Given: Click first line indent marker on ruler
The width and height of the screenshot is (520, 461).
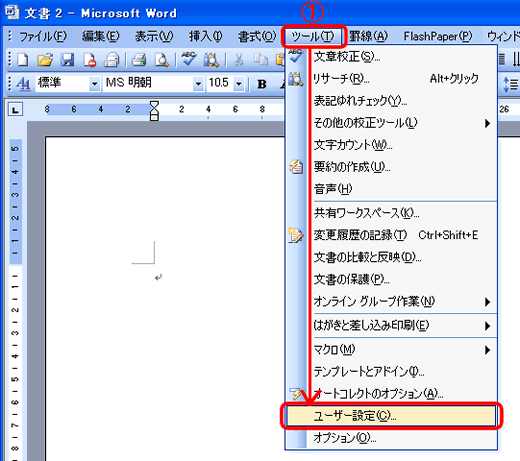Looking at the screenshot, I should [154, 105].
